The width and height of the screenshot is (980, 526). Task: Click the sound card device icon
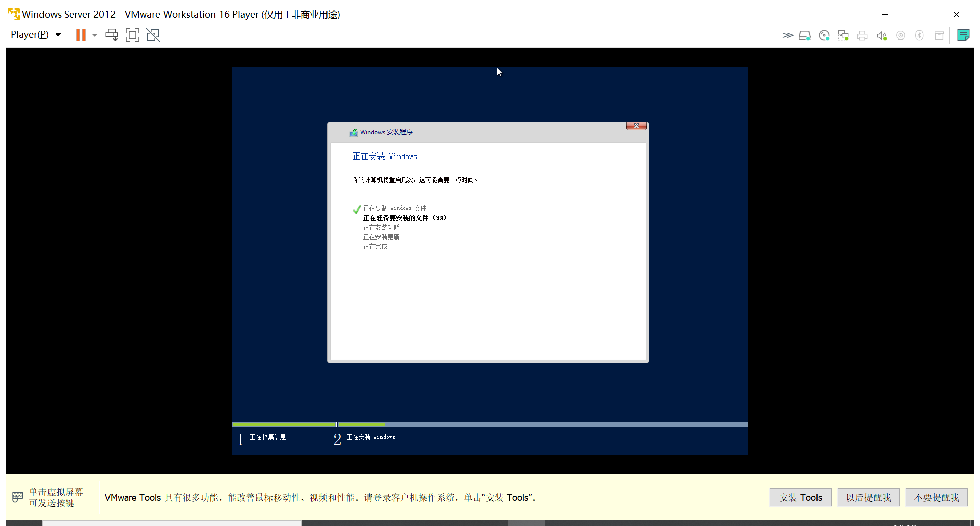[x=882, y=35]
